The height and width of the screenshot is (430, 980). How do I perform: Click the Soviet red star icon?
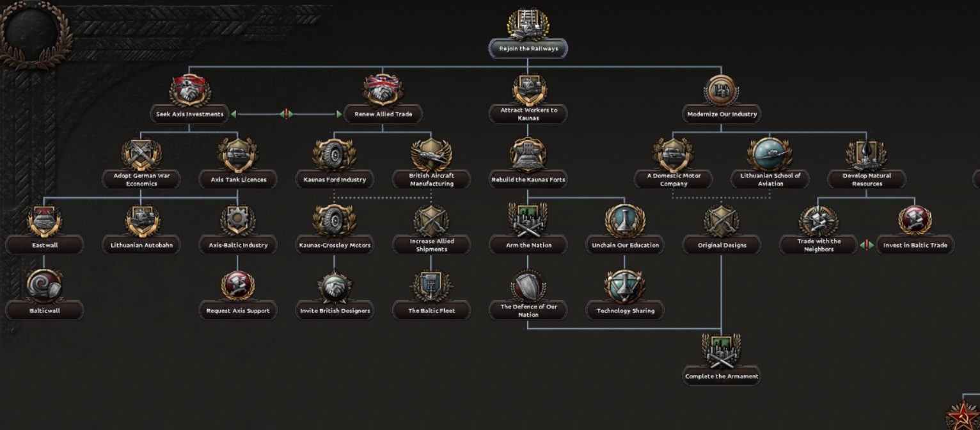(x=963, y=415)
